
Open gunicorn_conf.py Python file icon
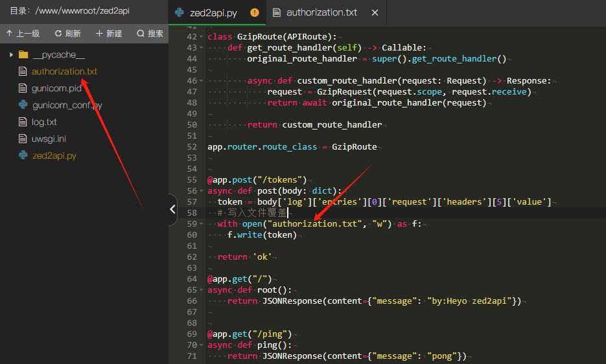(23, 105)
